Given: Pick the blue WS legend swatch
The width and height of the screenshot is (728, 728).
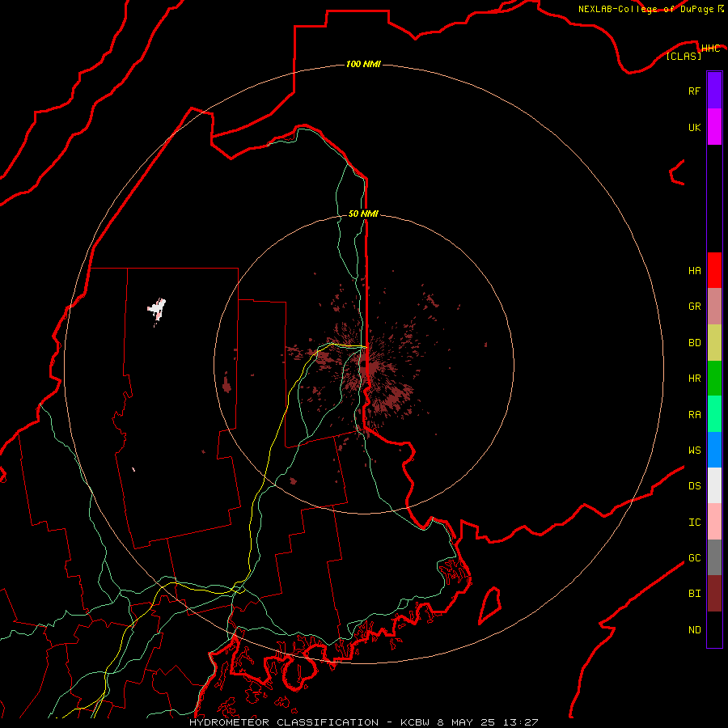Looking at the screenshot, I should 714,450.
